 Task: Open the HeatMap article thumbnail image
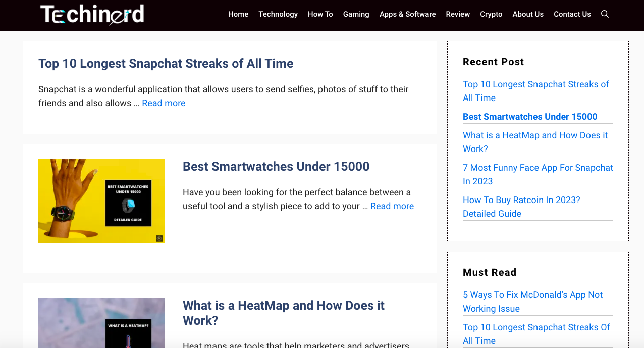click(101, 323)
